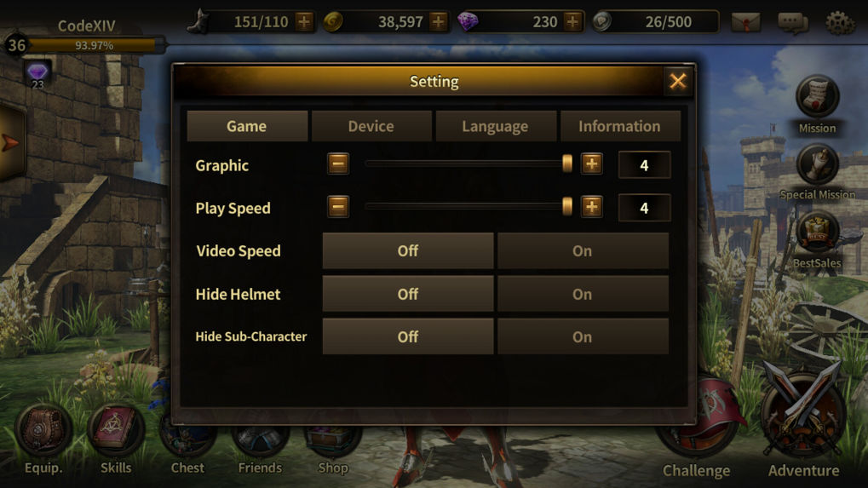868x488 pixels.
Task: Open the Special Mission icon
Action: (x=817, y=164)
